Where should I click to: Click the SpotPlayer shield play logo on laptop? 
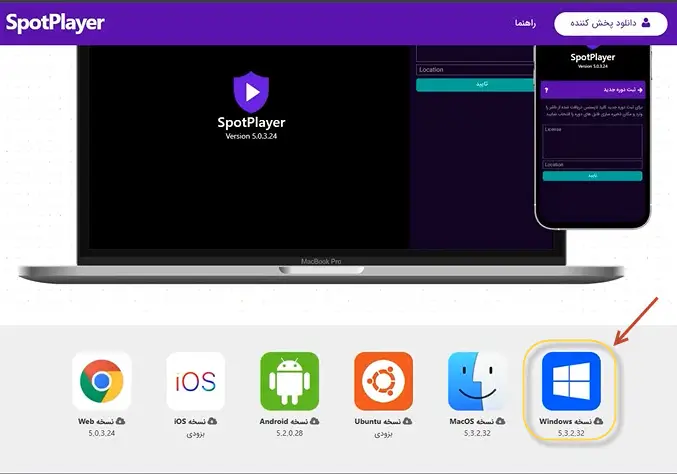point(251,92)
